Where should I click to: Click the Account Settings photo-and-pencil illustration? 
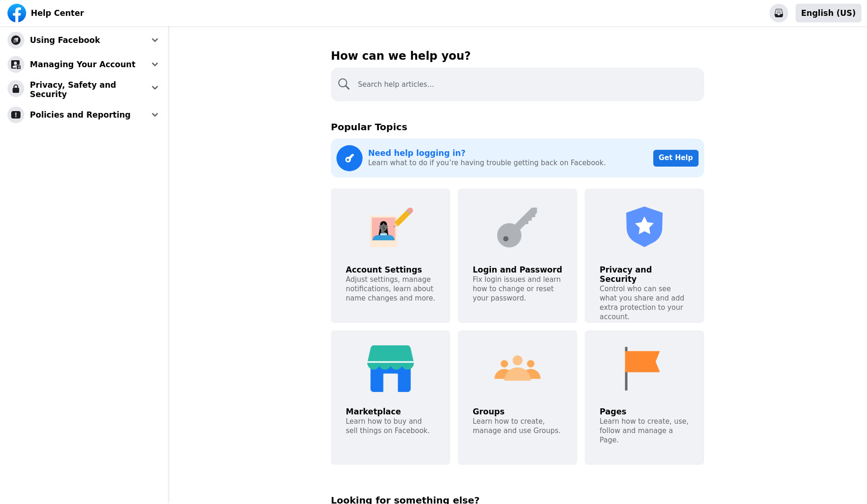tap(391, 227)
